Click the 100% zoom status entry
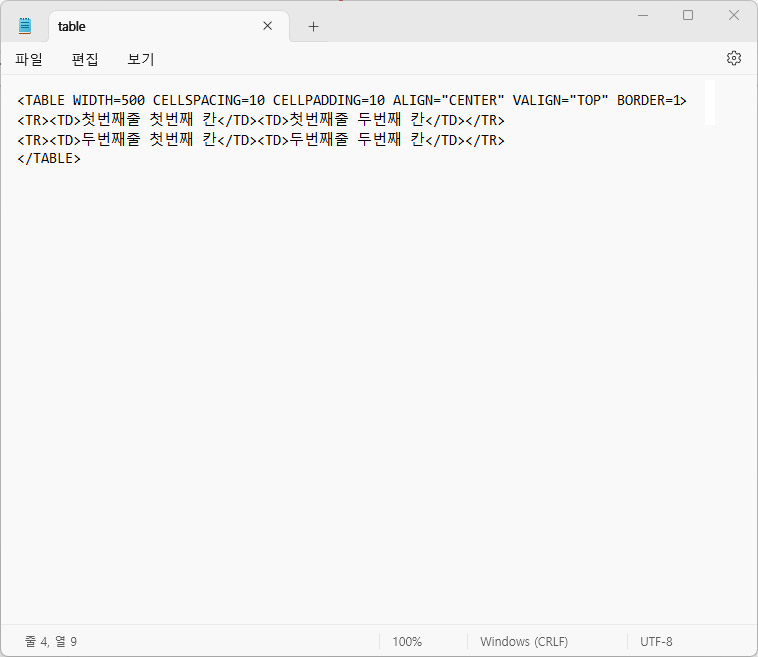The height and width of the screenshot is (657, 758). coord(407,642)
